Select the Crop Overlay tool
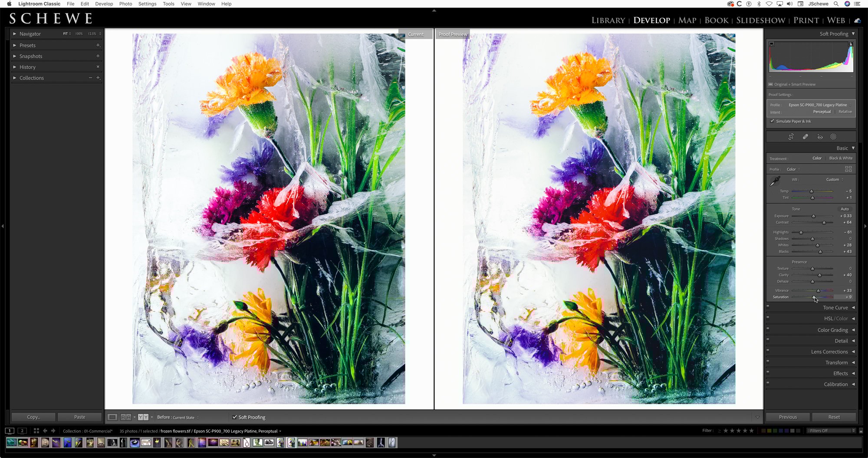Viewport: 868px width, 458px height. point(791,137)
